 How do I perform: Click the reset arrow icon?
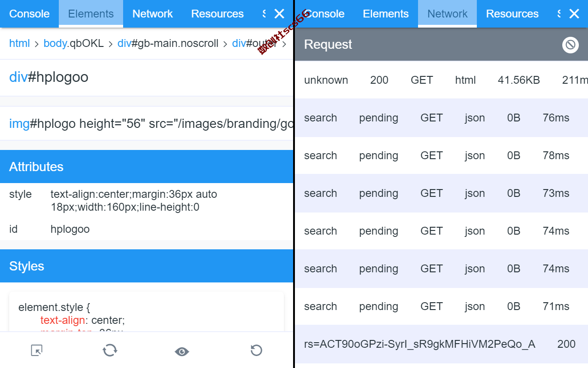click(x=256, y=351)
